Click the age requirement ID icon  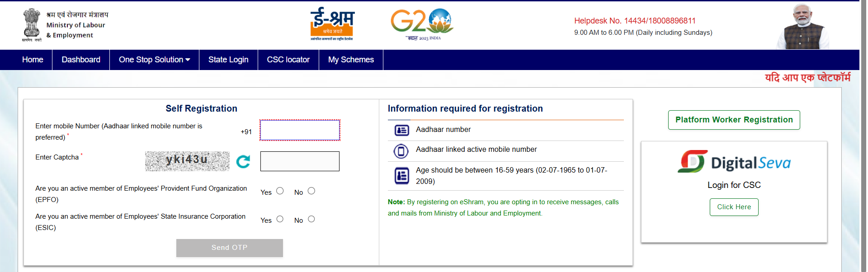coord(401,175)
